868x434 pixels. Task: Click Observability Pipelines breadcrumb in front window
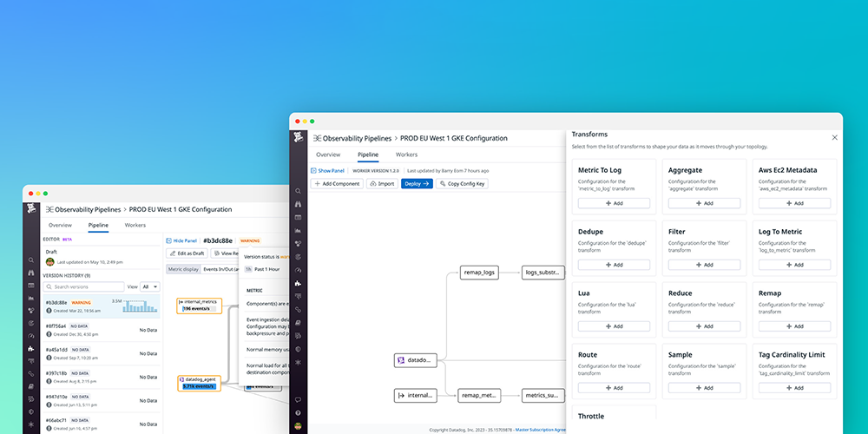(x=357, y=138)
